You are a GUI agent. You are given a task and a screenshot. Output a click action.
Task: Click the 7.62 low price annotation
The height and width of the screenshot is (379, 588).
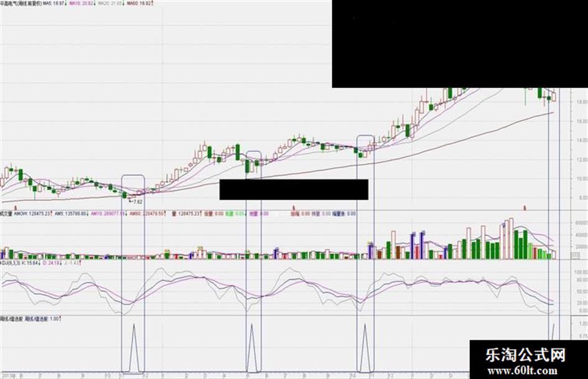(x=138, y=202)
